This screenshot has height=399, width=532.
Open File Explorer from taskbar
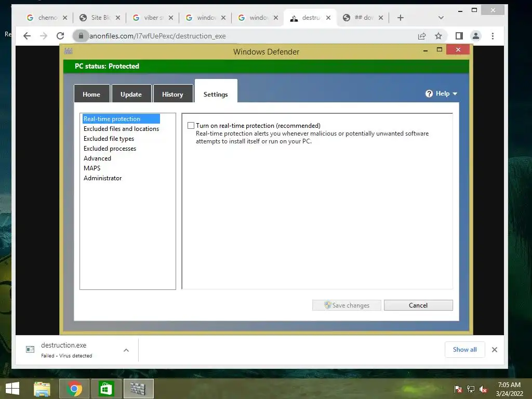pos(42,389)
